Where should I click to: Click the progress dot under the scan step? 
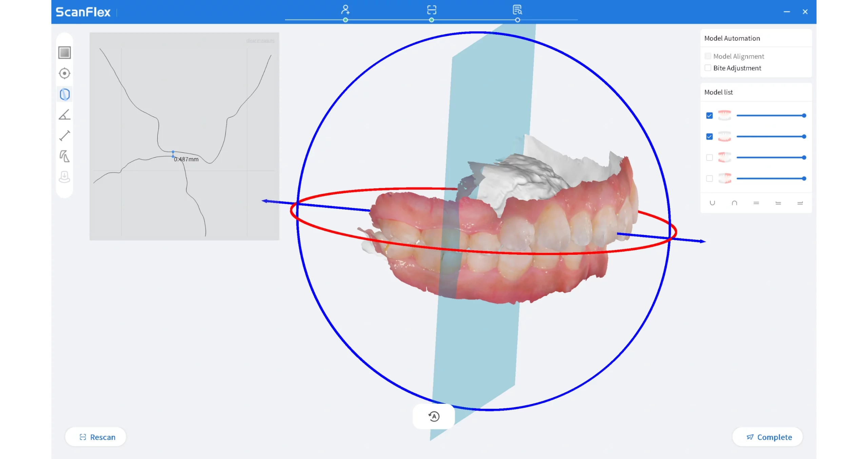point(431,20)
